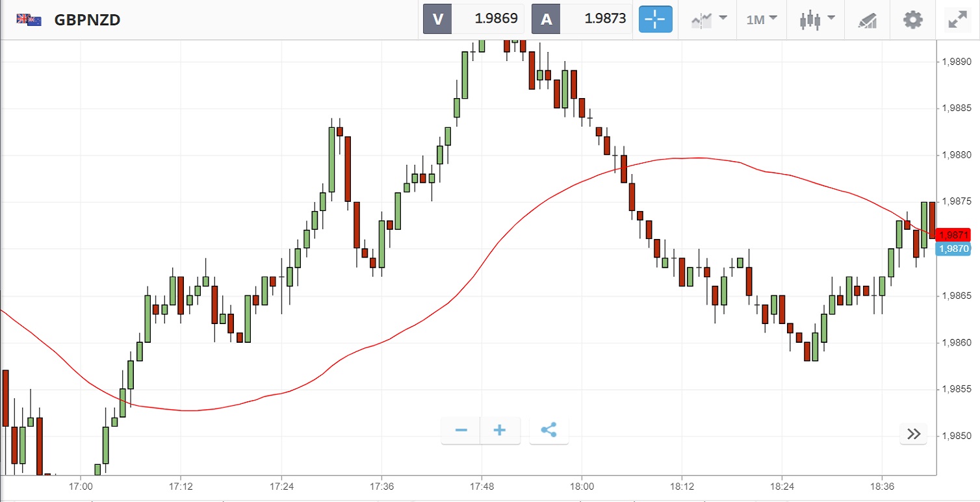Toggle the crosshair cursor button

pyautogui.click(x=654, y=19)
